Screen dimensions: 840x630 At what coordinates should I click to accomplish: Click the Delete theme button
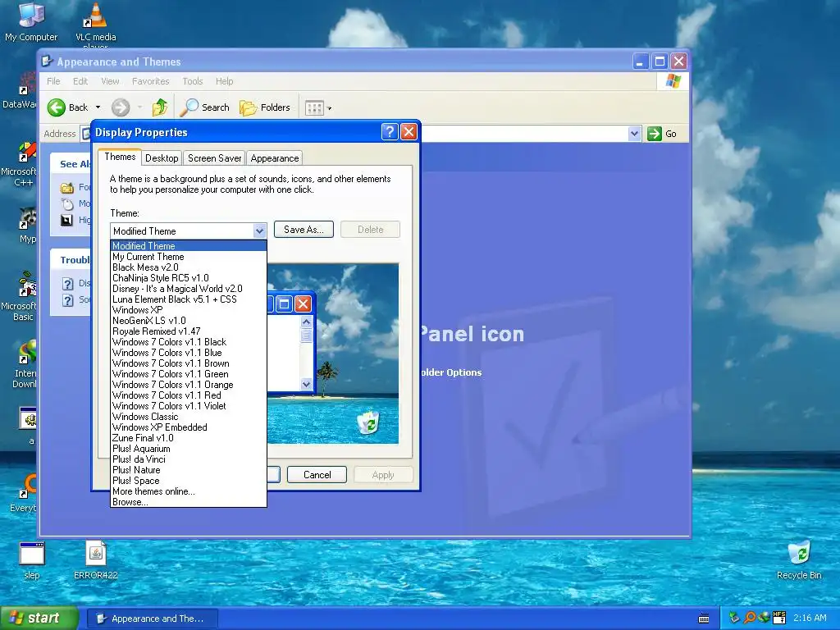[x=370, y=230]
